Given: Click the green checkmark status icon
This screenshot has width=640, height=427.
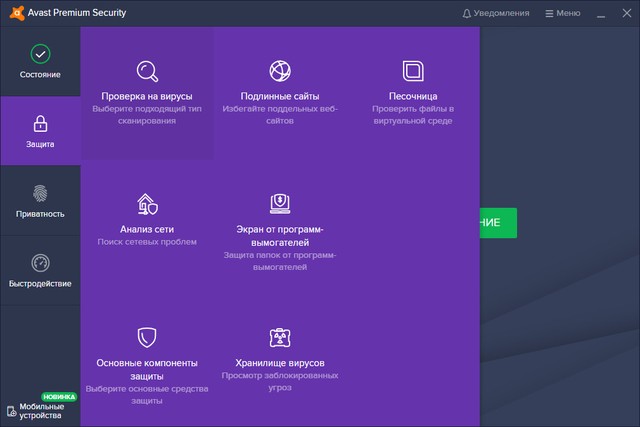Looking at the screenshot, I should [x=40, y=54].
